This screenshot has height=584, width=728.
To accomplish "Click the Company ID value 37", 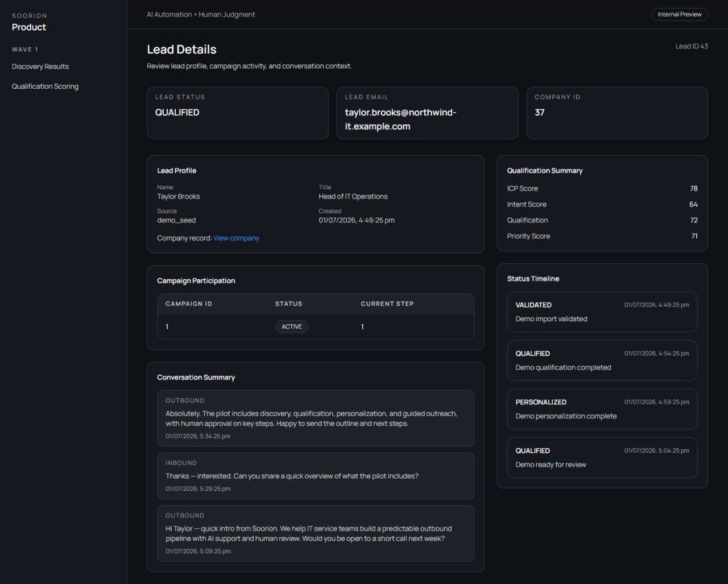I will pyautogui.click(x=540, y=113).
